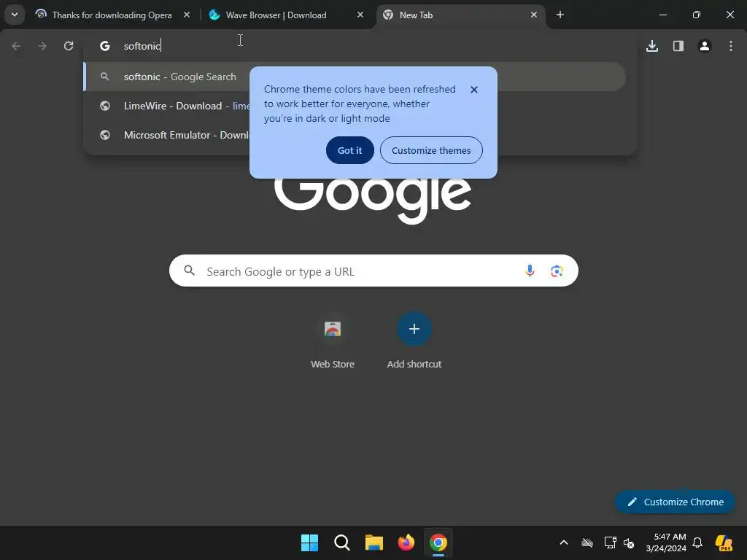Close the New Tab tab
747x560 pixels.
[533, 15]
